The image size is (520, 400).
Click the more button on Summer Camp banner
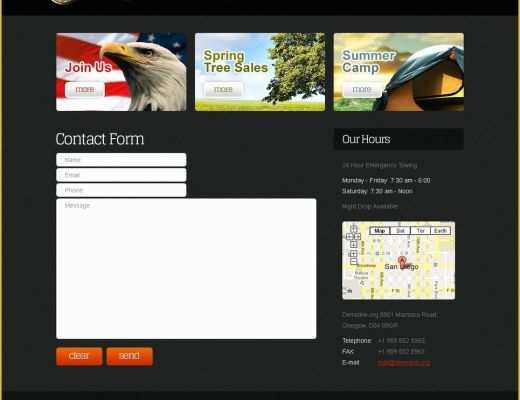pos(362,89)
